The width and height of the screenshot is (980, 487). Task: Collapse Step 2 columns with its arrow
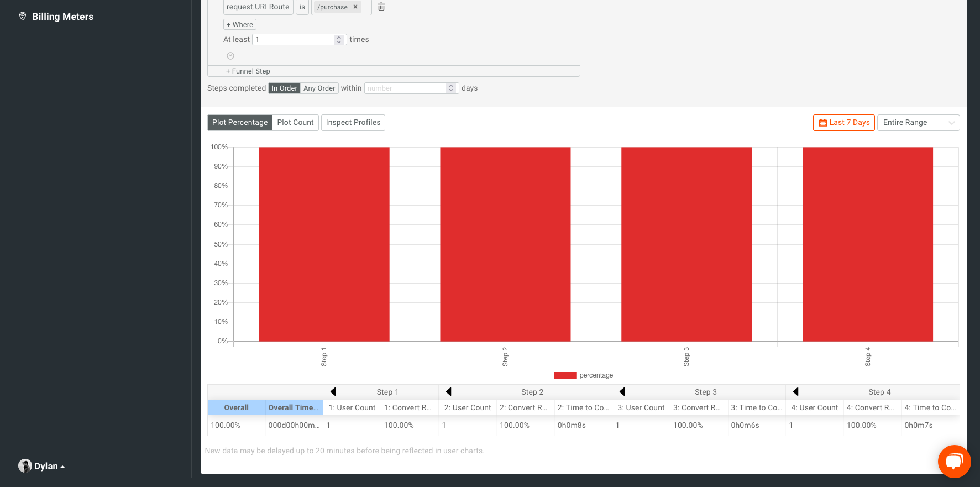[x=449, y=392]
